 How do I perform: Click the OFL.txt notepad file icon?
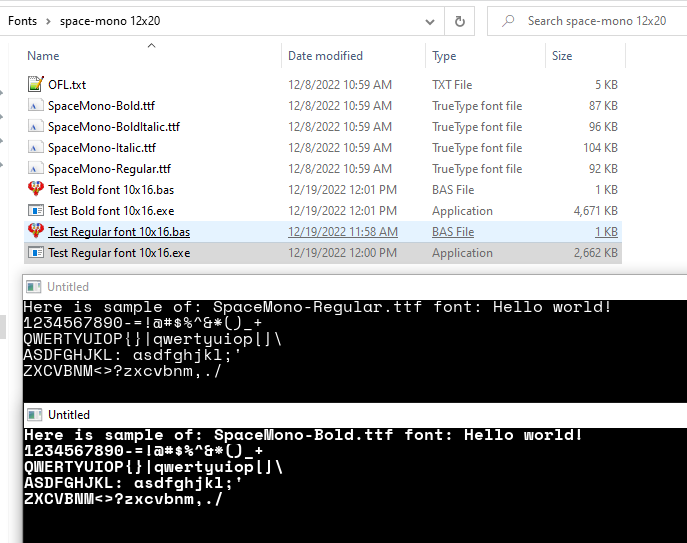coord(35,84)
